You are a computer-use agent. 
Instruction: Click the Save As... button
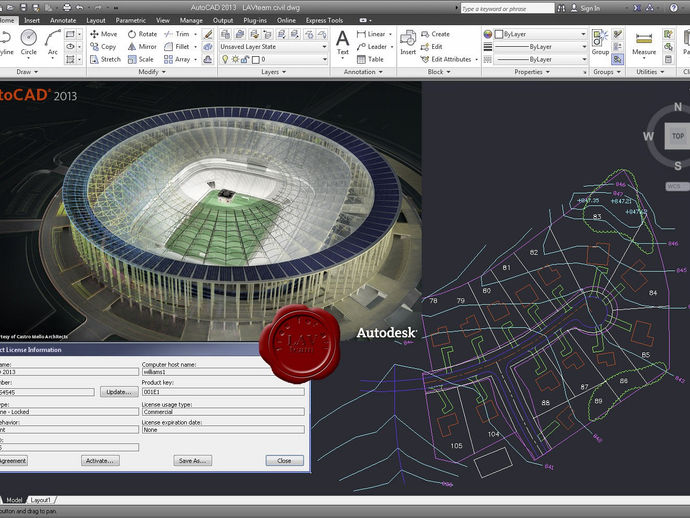192,461
